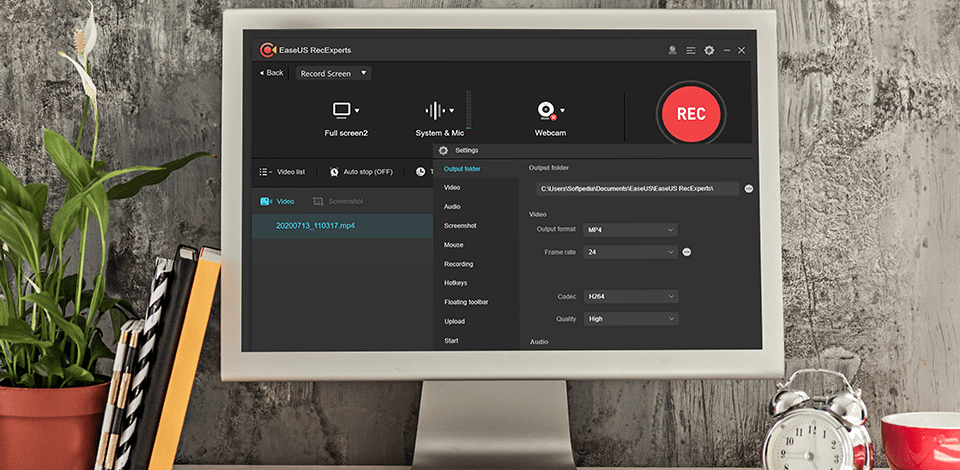The image size is (960, 470).
Task: Open the Quality High dropdown
Action: tap(631, 319)
